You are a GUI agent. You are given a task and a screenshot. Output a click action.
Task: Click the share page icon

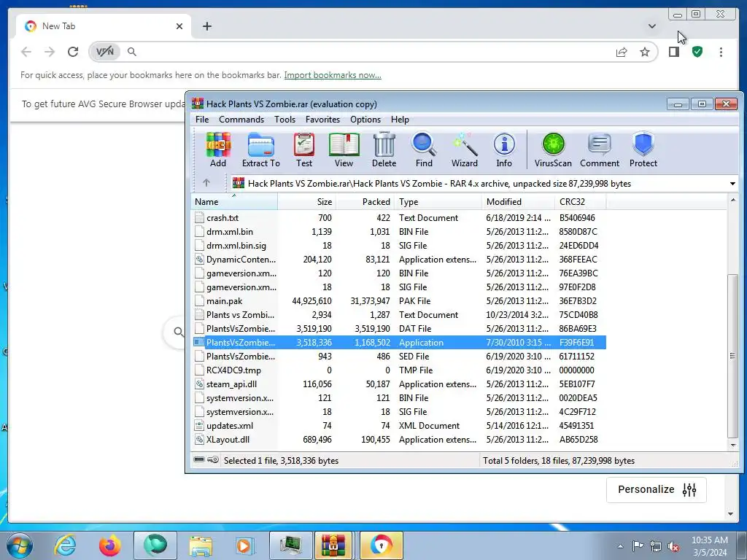point(622,52)
